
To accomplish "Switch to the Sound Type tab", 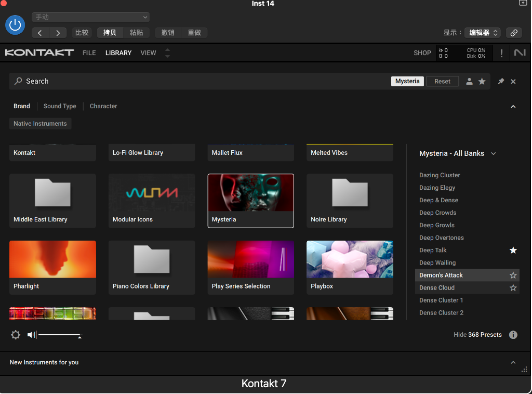I will (60, 106).
